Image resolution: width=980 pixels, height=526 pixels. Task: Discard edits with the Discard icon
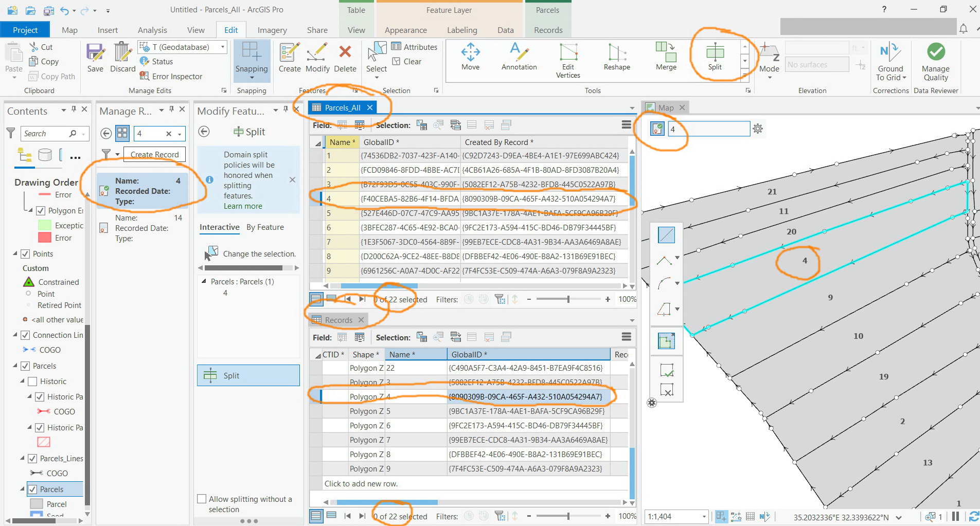122,52
